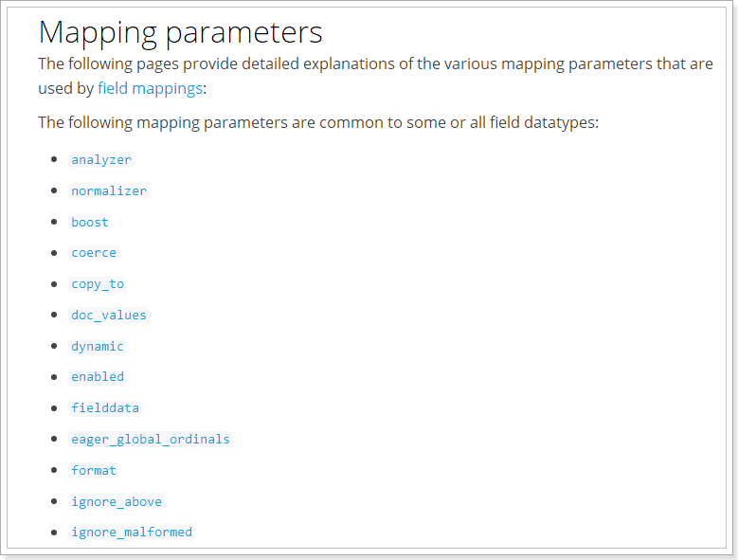Click the bullet beside analyzer
This screenshot has height=560, width=738.
pos(54,159)
